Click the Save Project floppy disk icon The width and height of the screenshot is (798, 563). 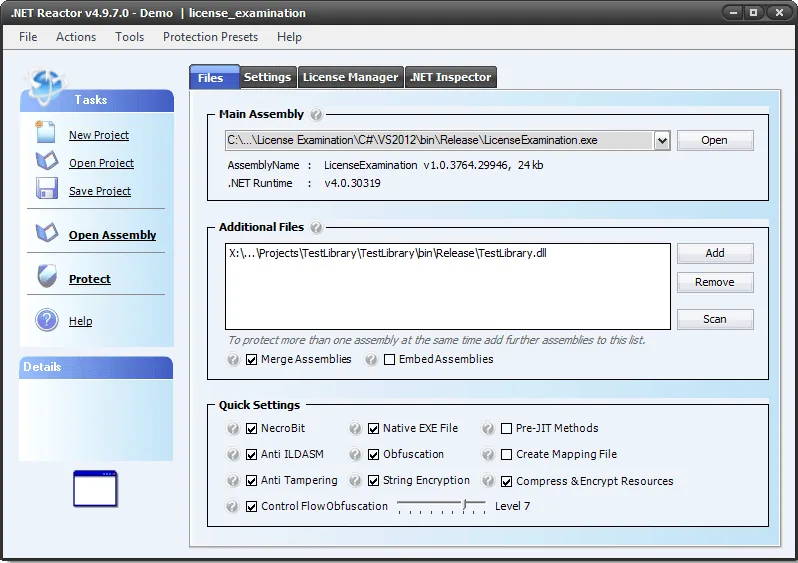(x=47, y=188)
